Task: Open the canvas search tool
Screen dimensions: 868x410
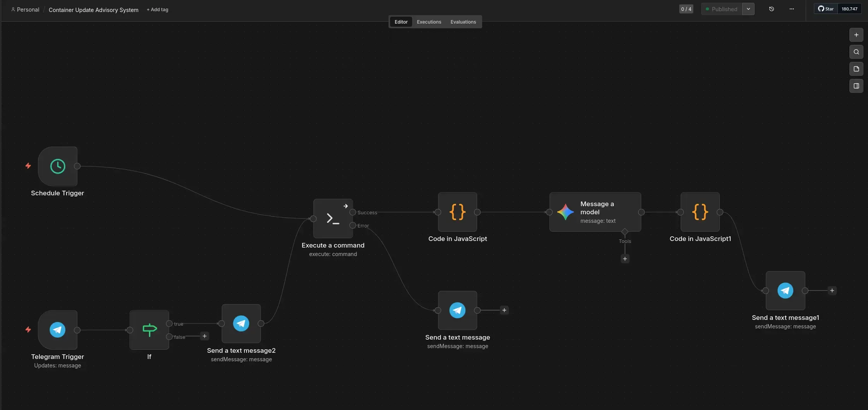Action: click(x=857, y=52)
